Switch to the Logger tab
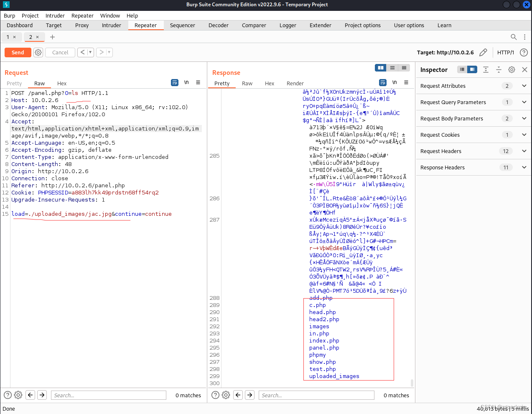 coord(288,25)
